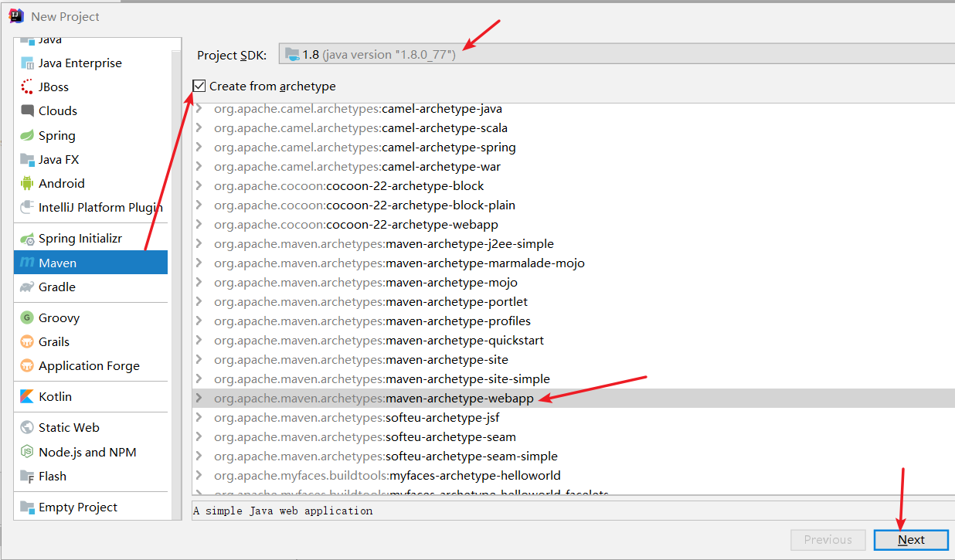Select softeu-archetype-seam-simple row
Screen dimensions: 955x560
point(573,456)
